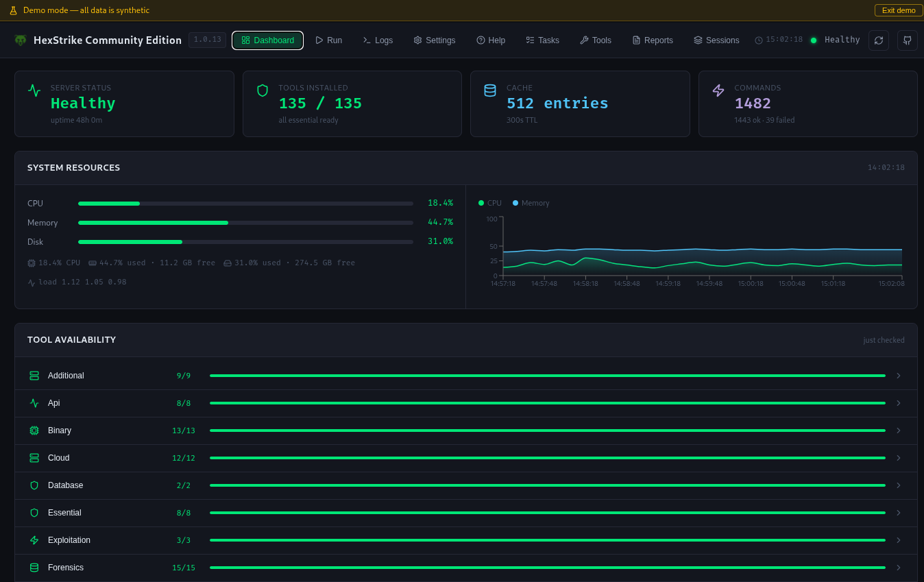The height and width of the screenshot is (582, 924).
Task: Open the Settings menu item
Action: click(x=434, y=40)
